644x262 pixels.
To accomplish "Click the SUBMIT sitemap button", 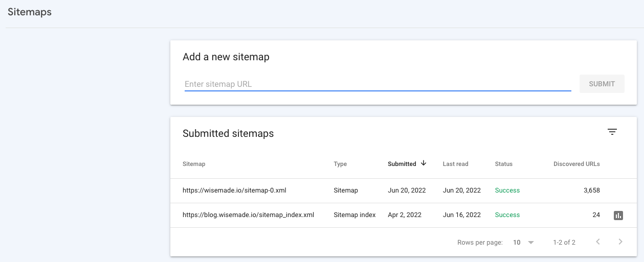I will (x=602, y=84).
